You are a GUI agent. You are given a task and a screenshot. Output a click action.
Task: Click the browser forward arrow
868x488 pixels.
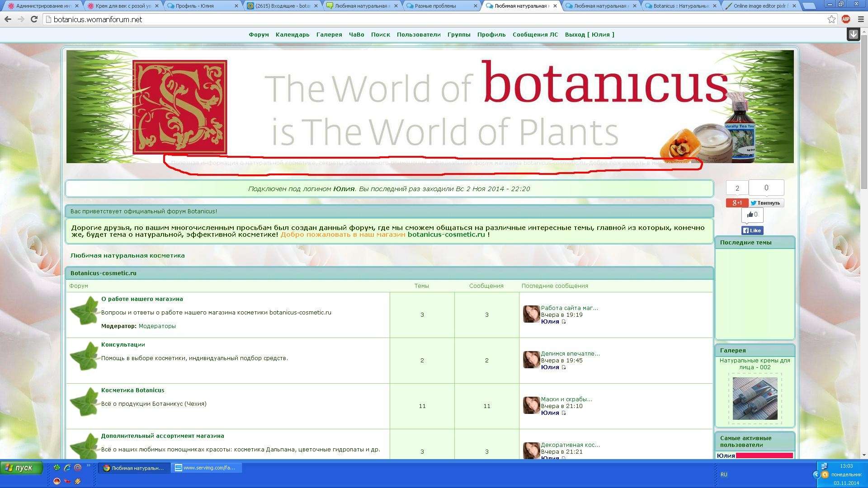(21, 19)
